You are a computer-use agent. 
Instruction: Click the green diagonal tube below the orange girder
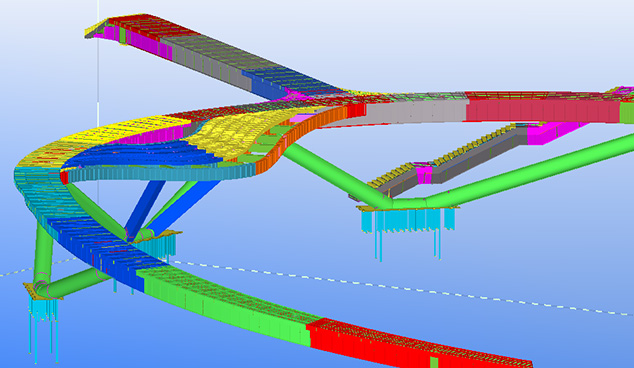(x=336, y=174)
